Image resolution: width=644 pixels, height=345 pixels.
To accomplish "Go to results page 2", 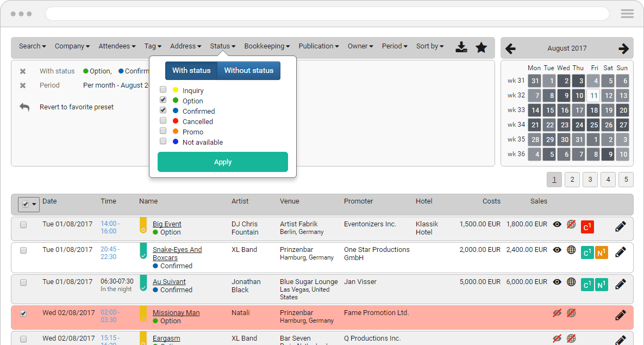I will coord(572,179).
